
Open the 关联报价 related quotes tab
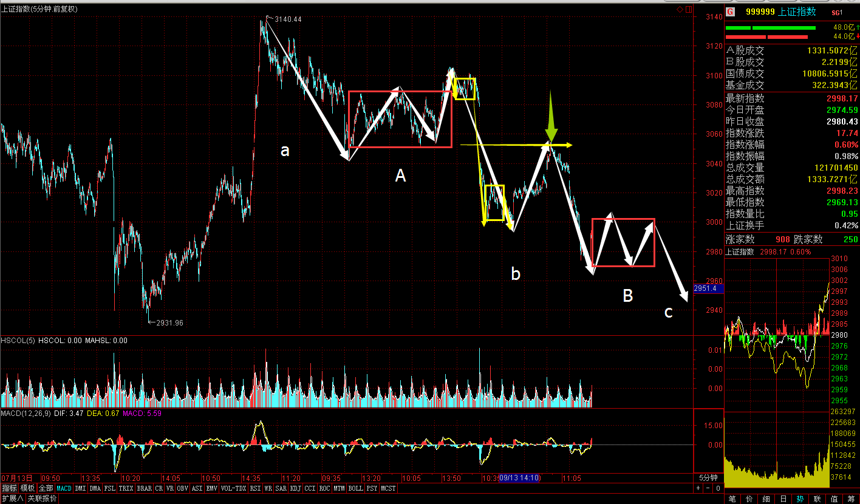click(42, 499)
